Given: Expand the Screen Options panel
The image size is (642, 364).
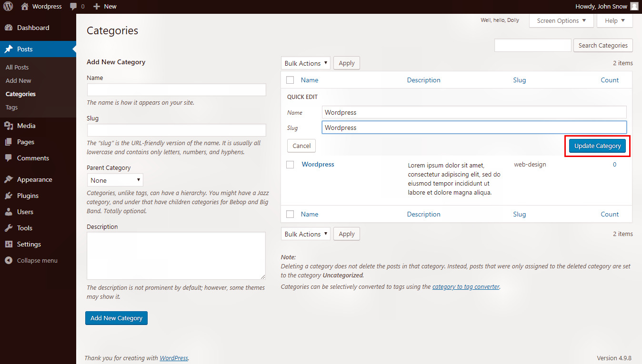Looking at the screenshot, I should [562, 20].
